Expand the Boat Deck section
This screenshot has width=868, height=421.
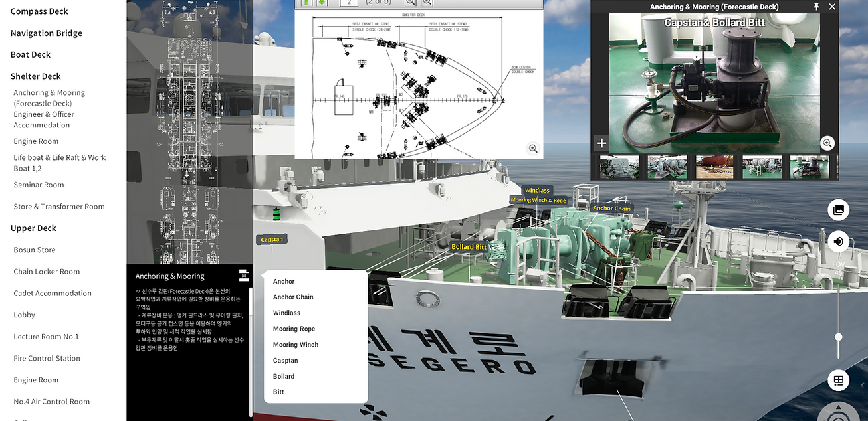tap(31, 55)
